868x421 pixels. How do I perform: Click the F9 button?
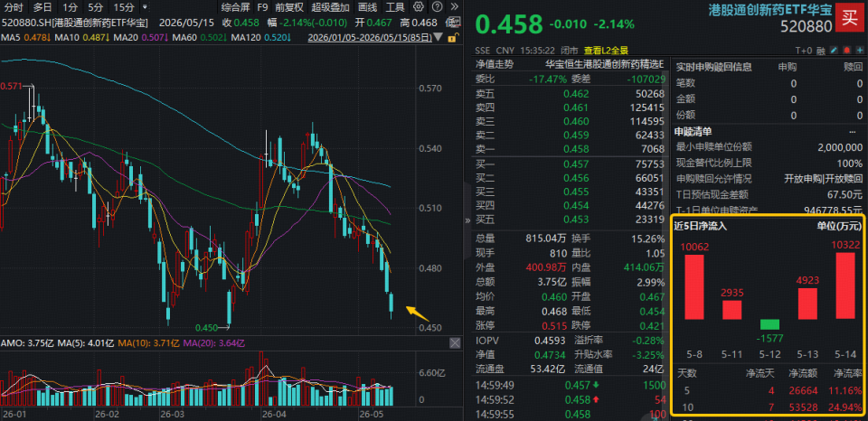pyautogui.click(x=262, y=7)
